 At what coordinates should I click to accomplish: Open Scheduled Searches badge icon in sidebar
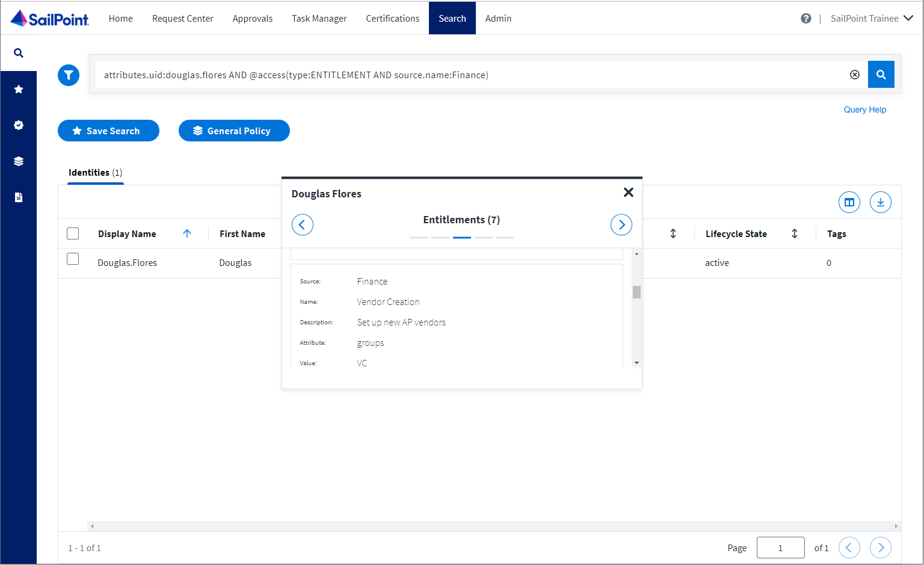tap(19, 125)
